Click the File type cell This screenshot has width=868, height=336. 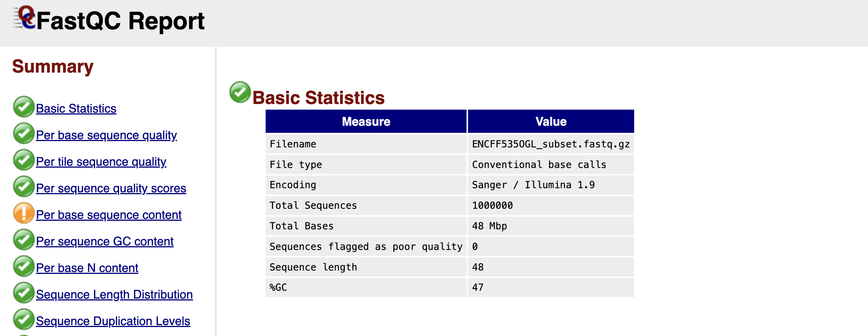(366, 165)
